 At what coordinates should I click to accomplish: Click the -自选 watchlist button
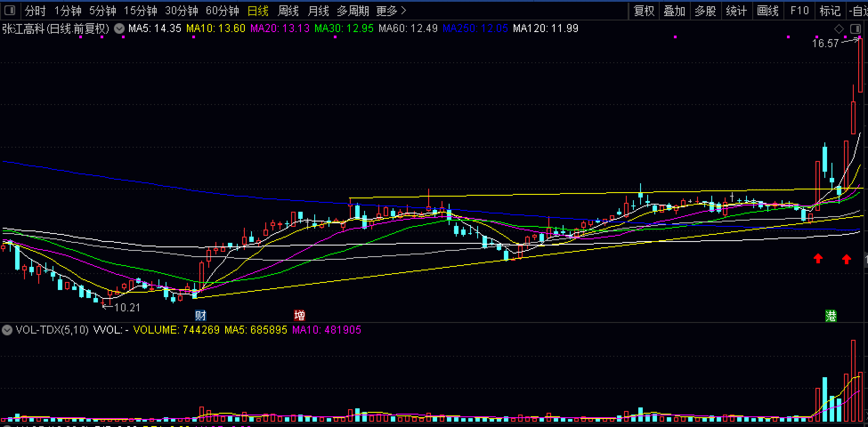point(858,11)
